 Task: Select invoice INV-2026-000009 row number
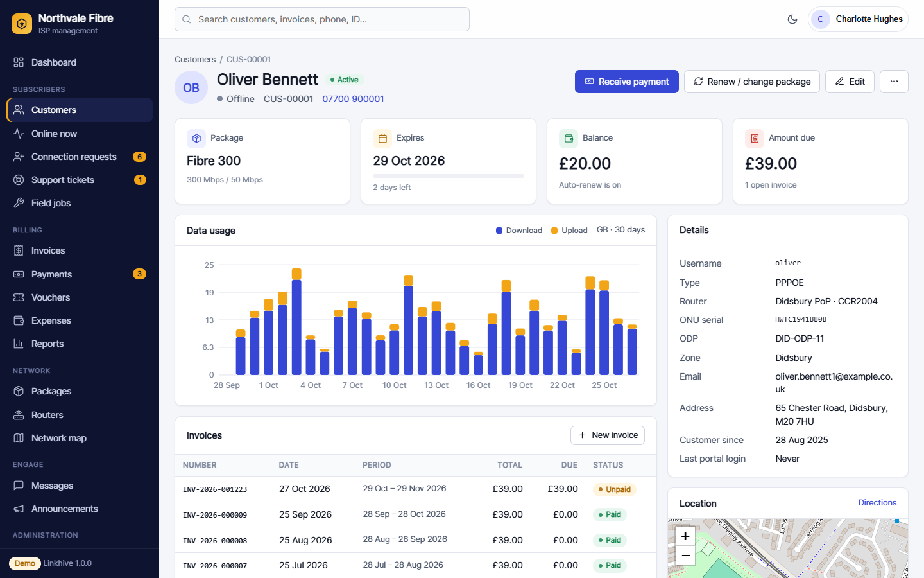tap(215, 515)
